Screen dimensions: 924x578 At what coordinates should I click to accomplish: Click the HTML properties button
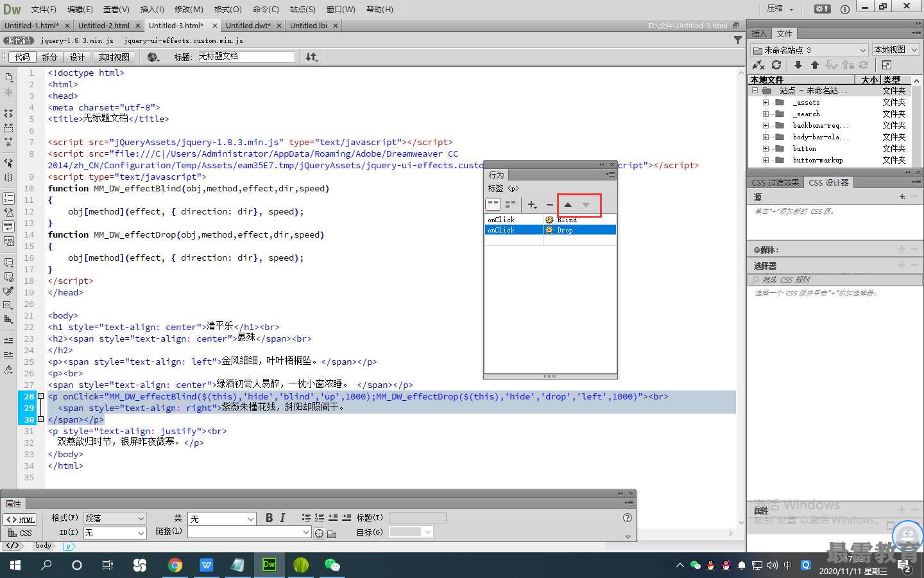(20, 520)
